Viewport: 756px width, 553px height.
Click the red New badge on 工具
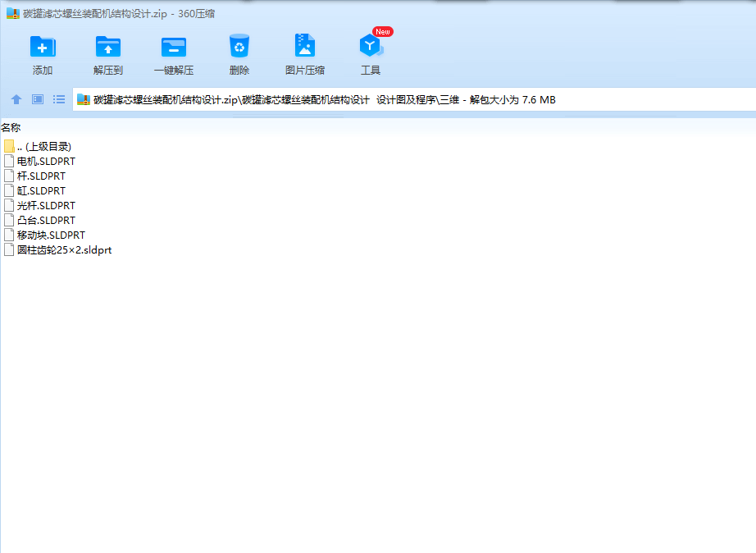383,32
